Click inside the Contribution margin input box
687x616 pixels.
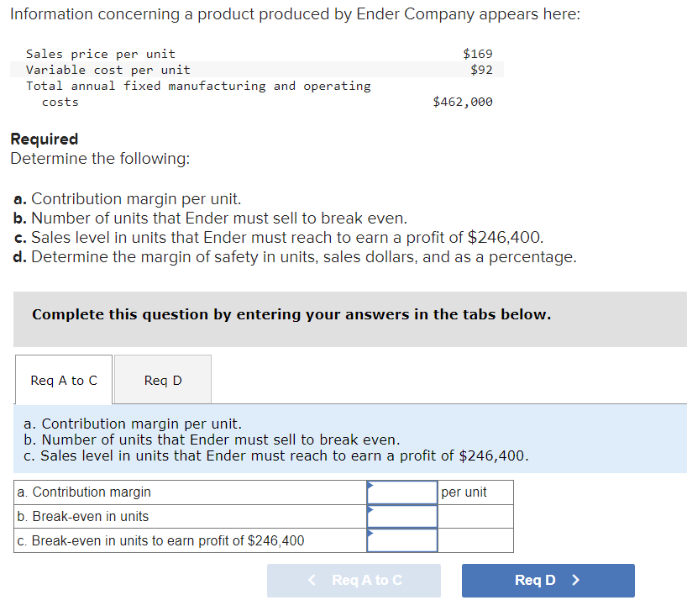[401, 492]
